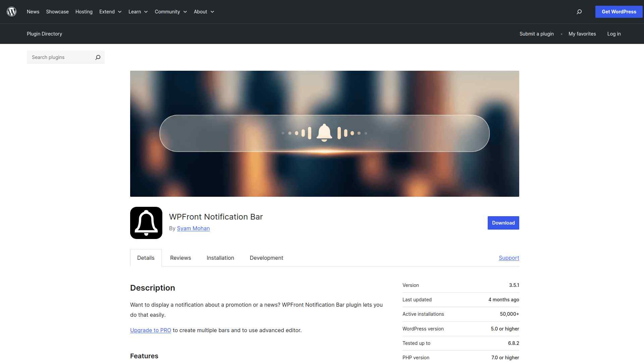Open the site search magnifier icon
The height and width of the screenshot is (362, 644).
click(x=579, y=12)
